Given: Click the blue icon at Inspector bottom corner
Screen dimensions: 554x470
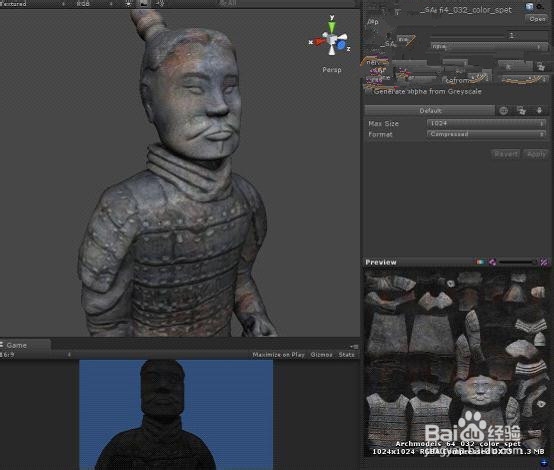Looking at the screenshot, I should coord(544,462).
